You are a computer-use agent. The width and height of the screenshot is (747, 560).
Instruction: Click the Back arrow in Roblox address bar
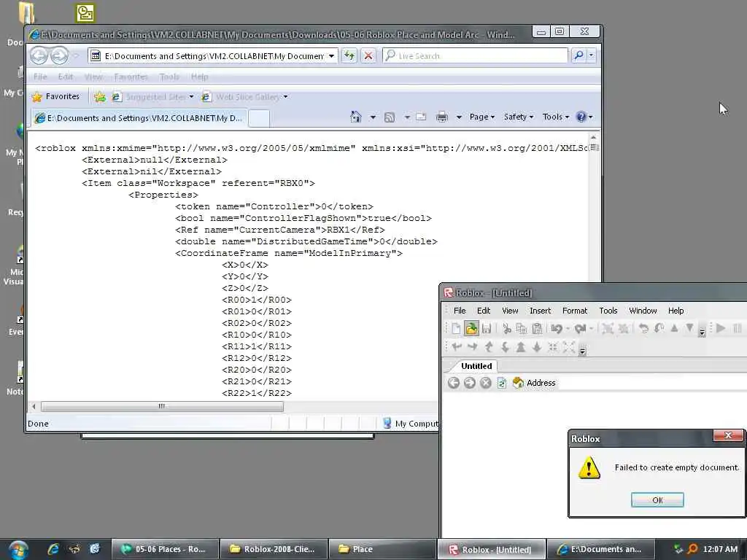click(x=454, y=383)
